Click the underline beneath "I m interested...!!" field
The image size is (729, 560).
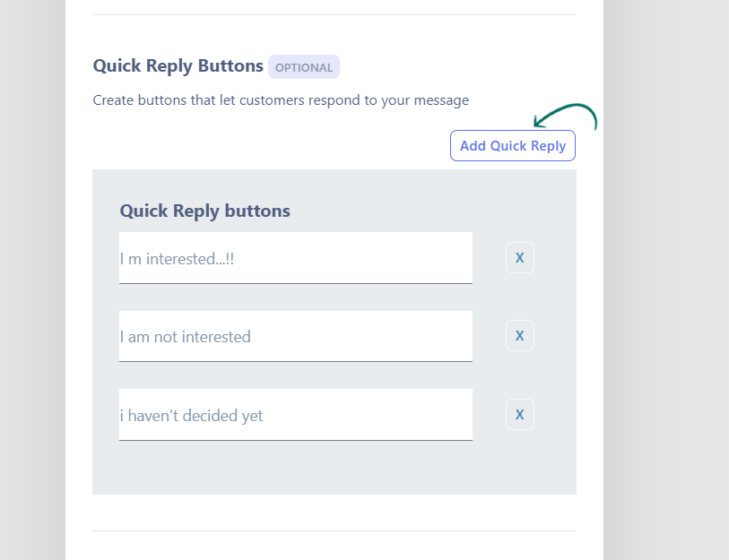point(295,283)
